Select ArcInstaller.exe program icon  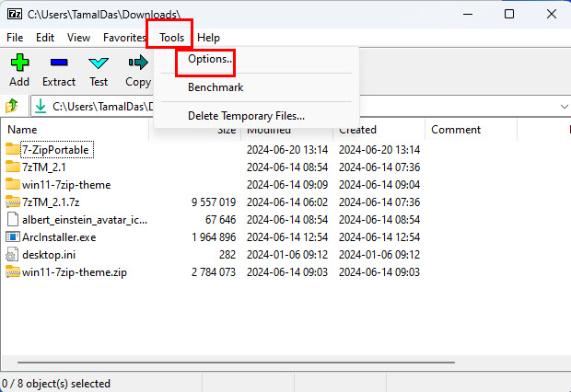pyautogui.click(x=12, y=236)
